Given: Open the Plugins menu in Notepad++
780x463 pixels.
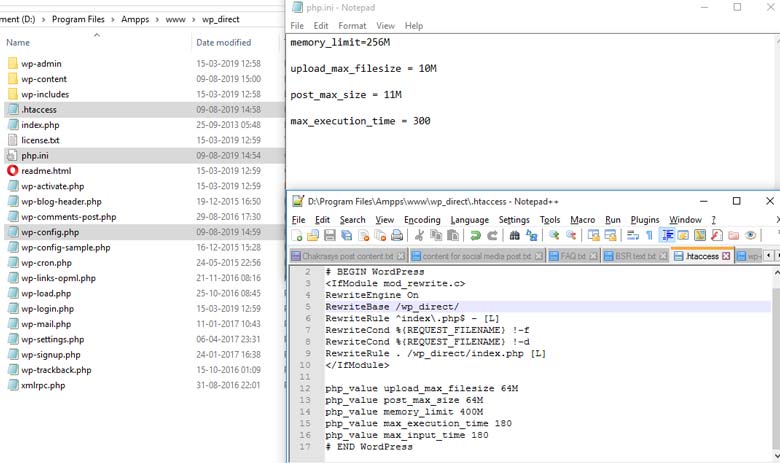Looking at the screenshot, I should pos(645,220).
